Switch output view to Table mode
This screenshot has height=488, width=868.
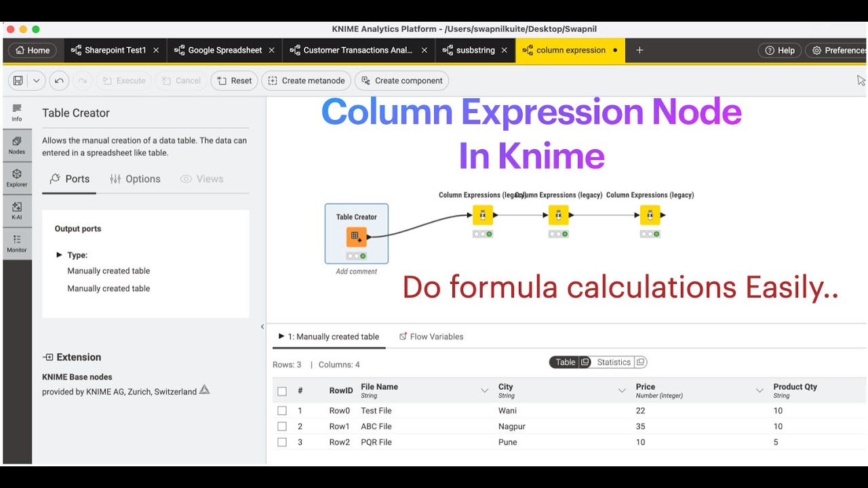(566, 362)
